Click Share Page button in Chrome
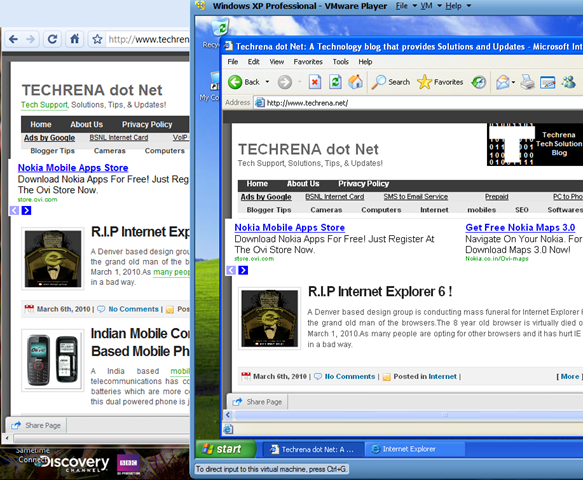This screenshot has height=480, width=583. (36, 425)
